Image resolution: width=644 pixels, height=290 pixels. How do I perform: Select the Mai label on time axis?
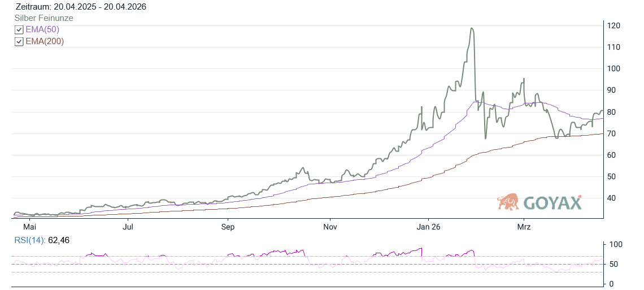pyautogui.click(x=29, y=227)
